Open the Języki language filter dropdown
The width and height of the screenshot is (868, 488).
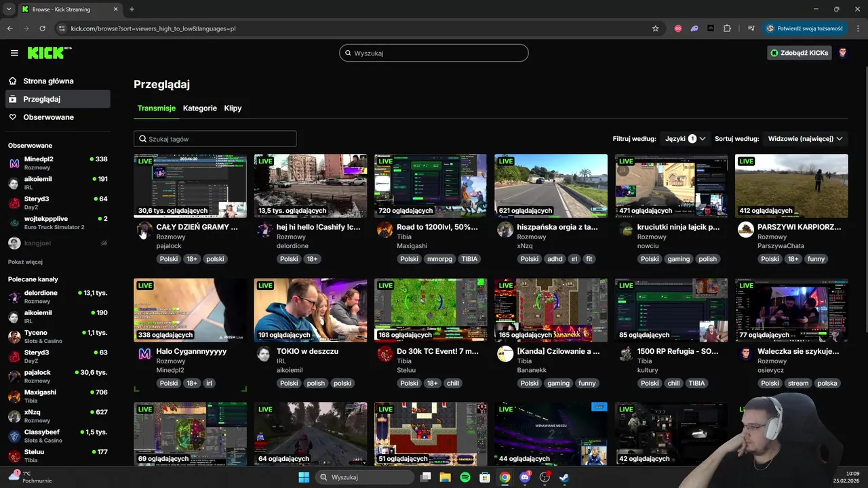pyautogui.click(x=686, y=138)
